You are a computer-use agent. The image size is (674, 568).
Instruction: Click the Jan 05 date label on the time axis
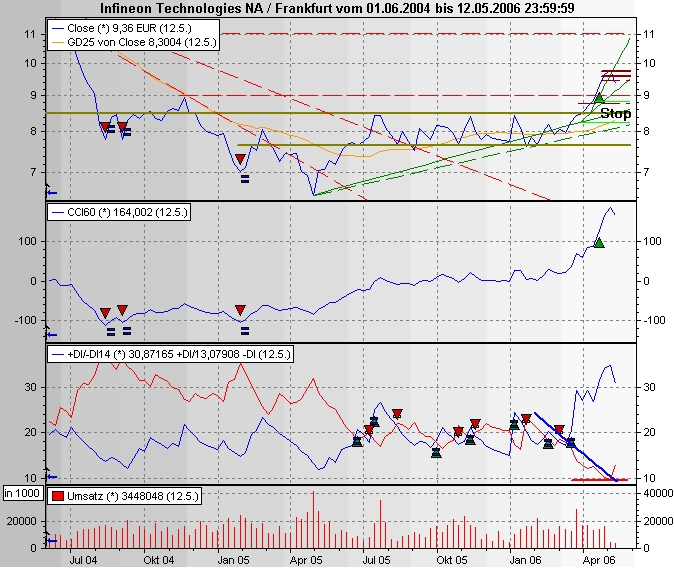(233, 560)
